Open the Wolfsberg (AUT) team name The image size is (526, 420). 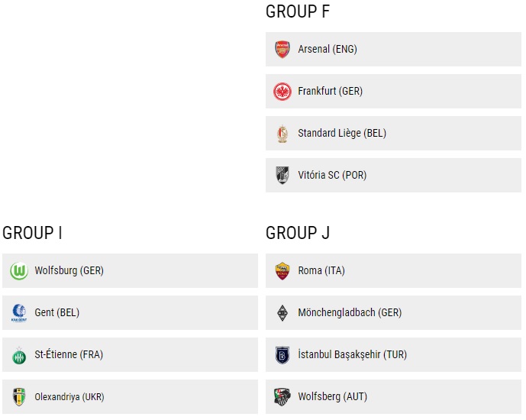coord(332,397)
